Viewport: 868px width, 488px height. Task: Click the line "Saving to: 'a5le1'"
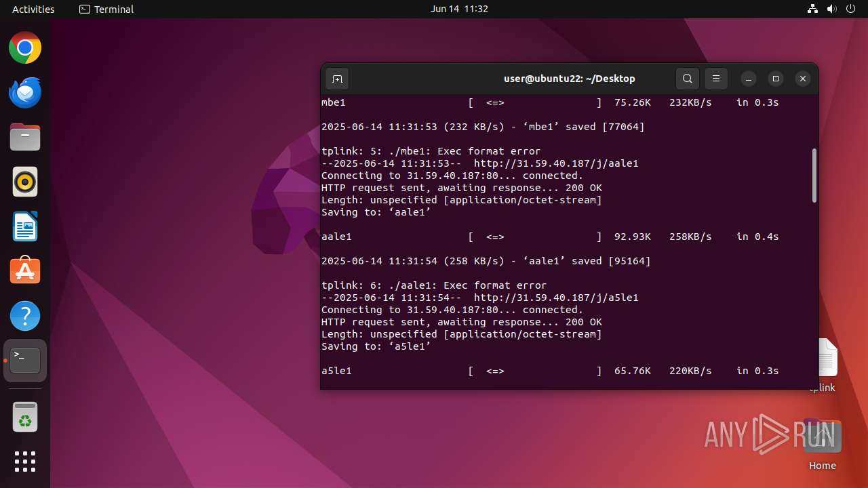[376, 346]
